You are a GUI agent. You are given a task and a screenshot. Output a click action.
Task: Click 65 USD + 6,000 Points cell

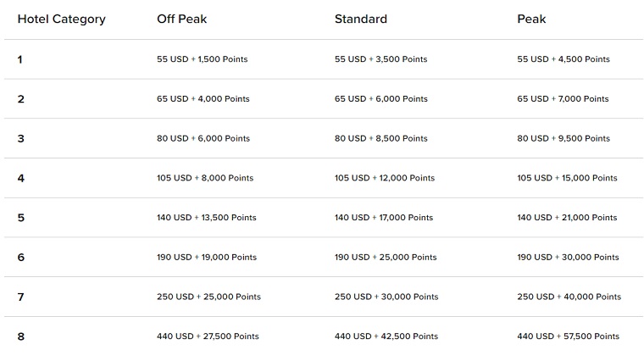click(x=381, y=99)
